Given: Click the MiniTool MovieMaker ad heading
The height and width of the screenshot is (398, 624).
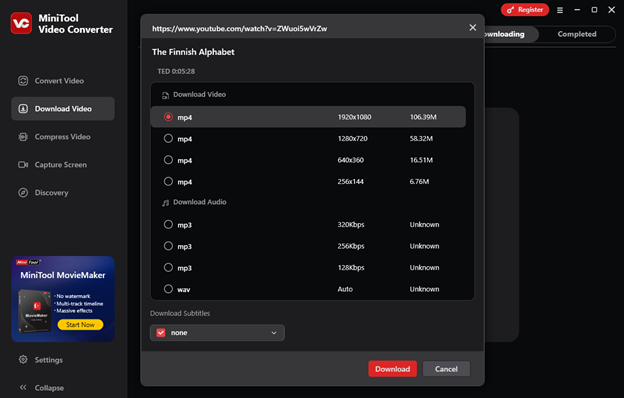Looking at the screenshot, I should [63, 275].
